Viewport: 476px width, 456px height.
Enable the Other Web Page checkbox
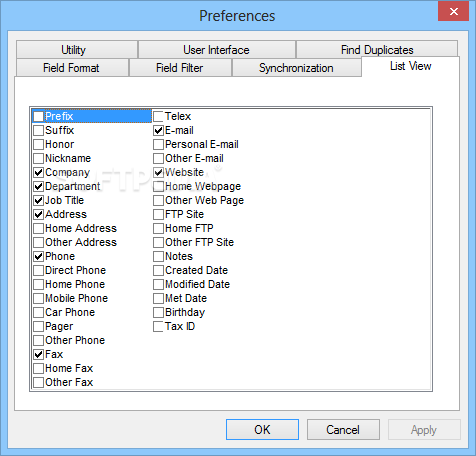point(158,200)
